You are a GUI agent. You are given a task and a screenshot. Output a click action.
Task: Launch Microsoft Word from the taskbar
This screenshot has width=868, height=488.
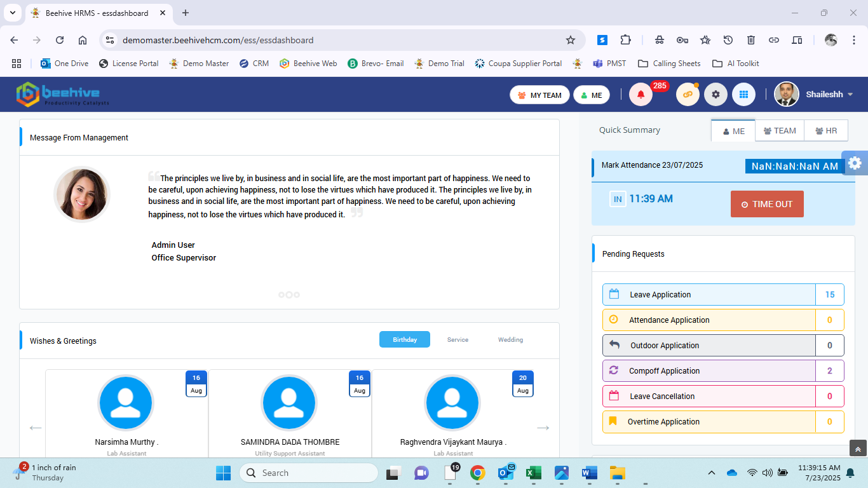tap(589, 473)
